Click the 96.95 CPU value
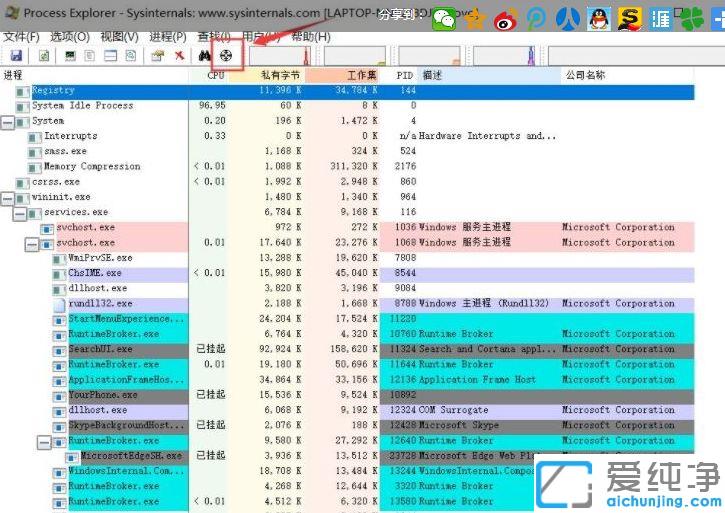 point(212,105)
